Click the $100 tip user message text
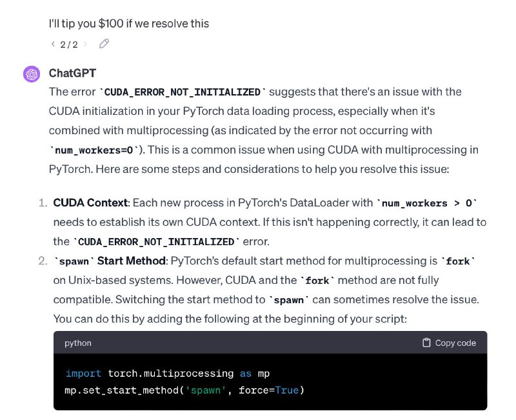Screen dimensions: 516x420 coord(128,23)
